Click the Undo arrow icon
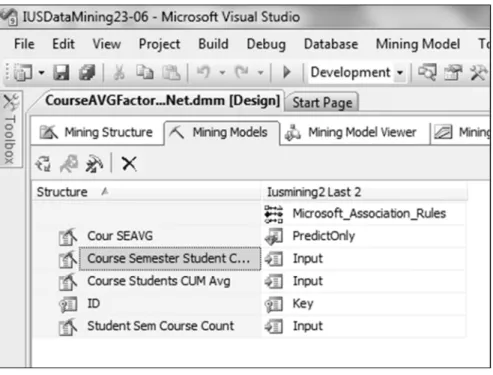 [x=203, y=72]
